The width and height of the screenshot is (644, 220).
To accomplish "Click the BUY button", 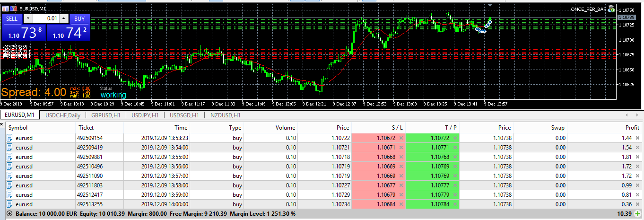I will coord(79,18).
